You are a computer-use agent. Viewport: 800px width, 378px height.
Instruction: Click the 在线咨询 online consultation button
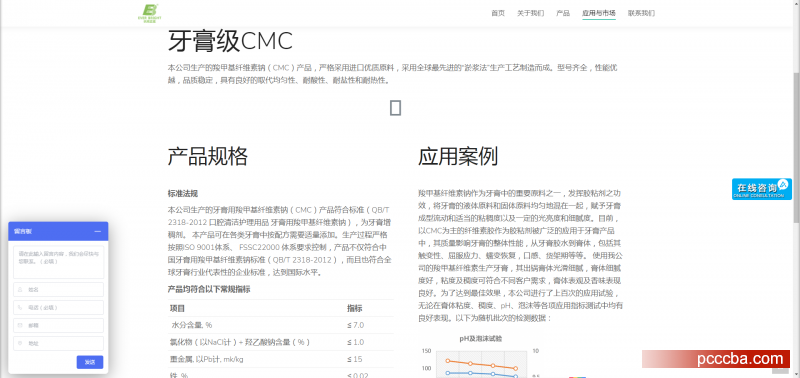pyautogui.click(x=762, y=189)
